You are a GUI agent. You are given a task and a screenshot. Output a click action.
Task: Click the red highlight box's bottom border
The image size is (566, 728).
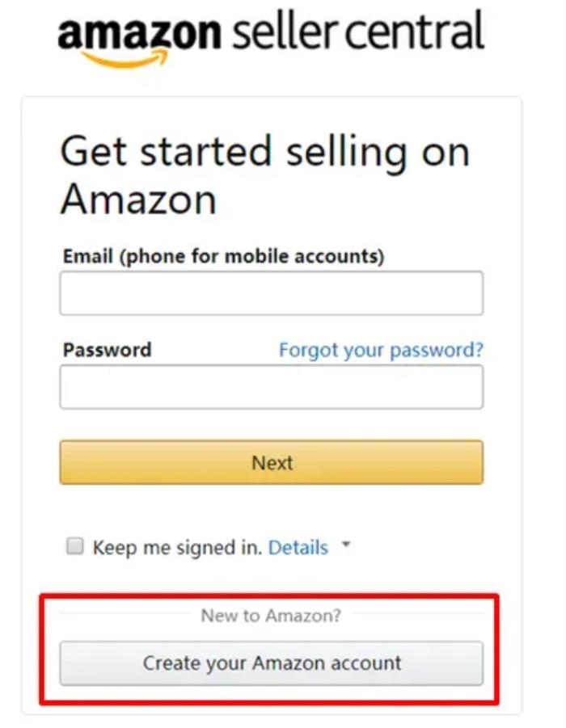tap(270, 701)
